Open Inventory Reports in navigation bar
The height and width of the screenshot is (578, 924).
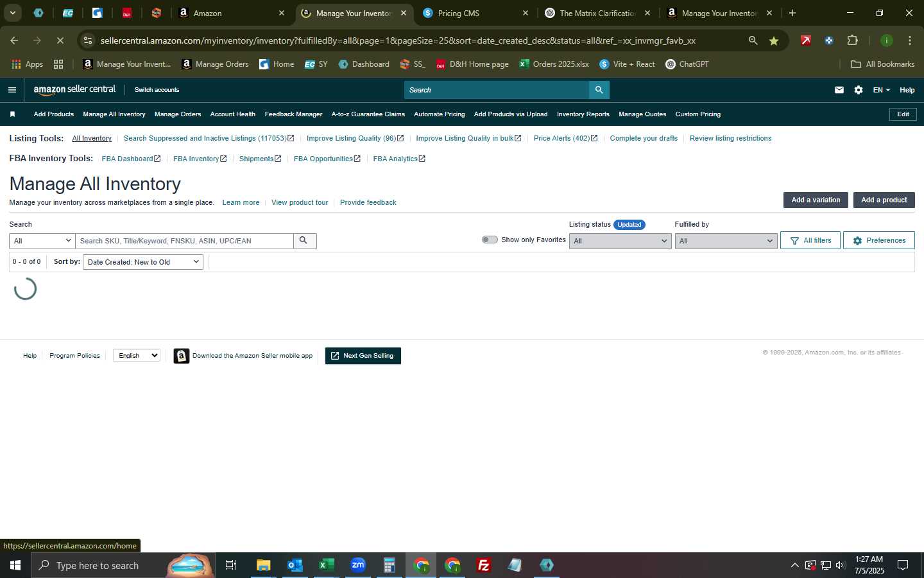tap(583, 114)
